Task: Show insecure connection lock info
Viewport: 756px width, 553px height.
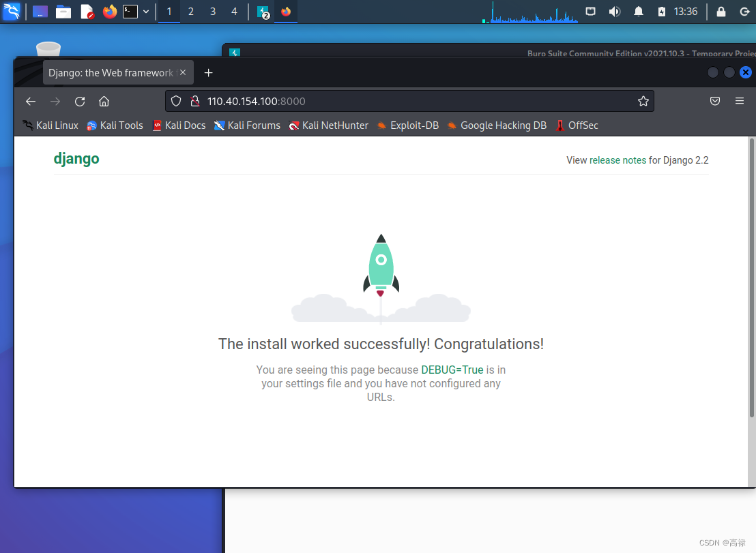Action: point(195,101)
